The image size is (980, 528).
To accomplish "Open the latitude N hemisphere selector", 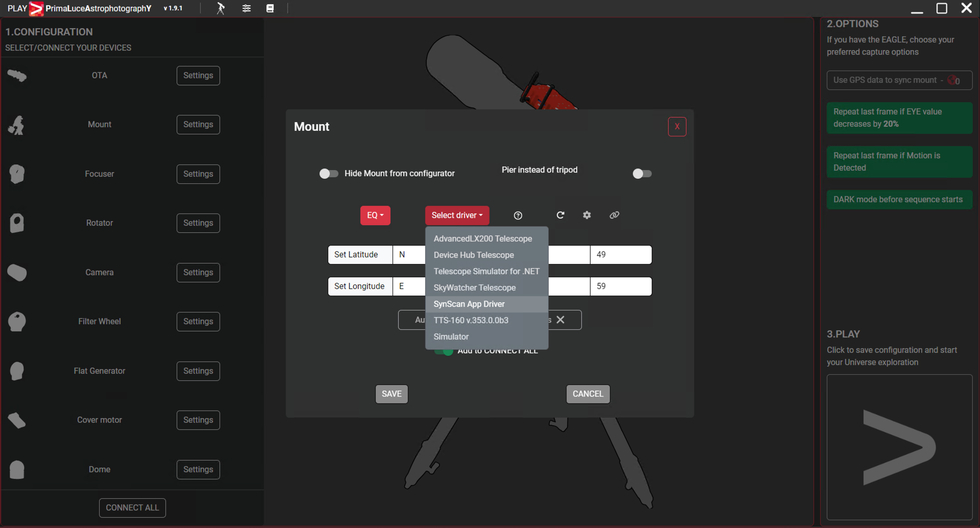I will coord(408,255).
